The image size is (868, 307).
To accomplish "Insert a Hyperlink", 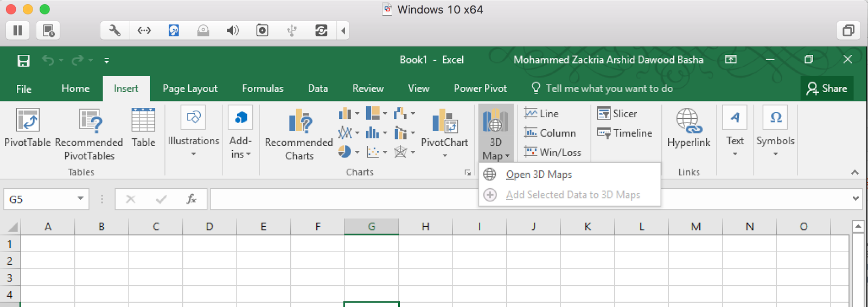I will (688, 129).
